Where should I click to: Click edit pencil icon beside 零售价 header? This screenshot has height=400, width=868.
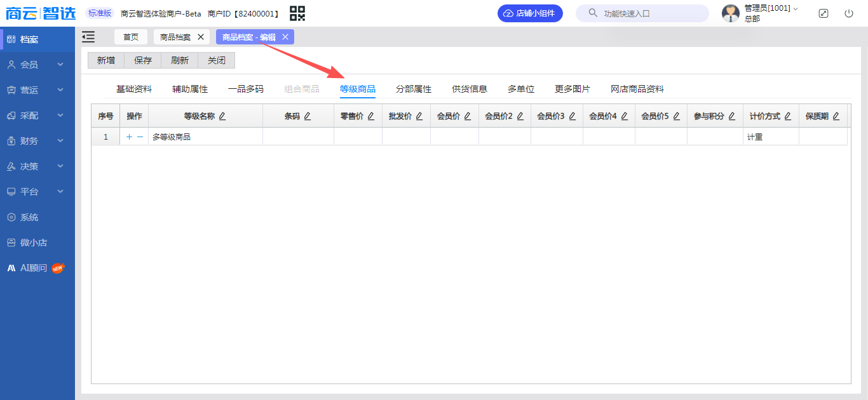point(371,116)
